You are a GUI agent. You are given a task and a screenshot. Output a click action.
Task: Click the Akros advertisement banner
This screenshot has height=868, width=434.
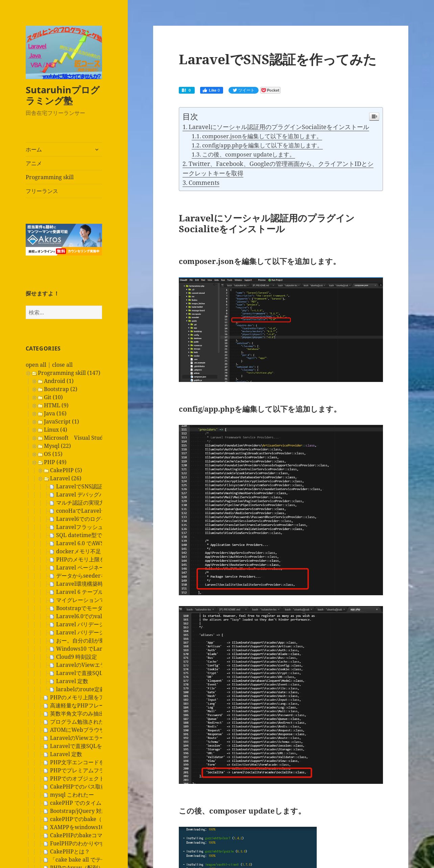[x=64, y=240]
